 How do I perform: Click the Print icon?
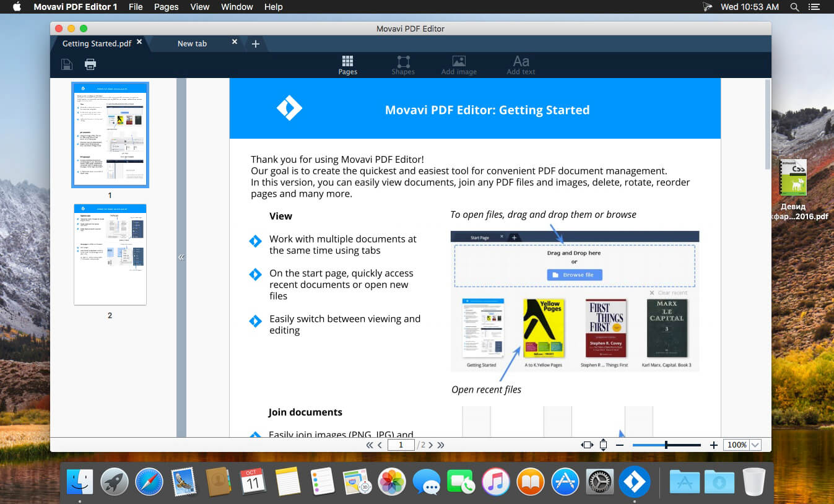click(x=90, y=64)
